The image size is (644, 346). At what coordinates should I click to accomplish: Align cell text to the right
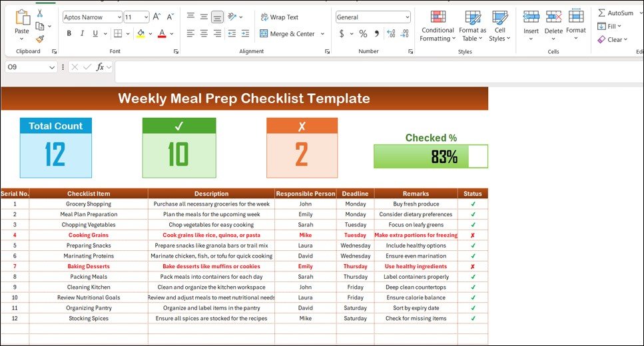click(x=217, y=34)
